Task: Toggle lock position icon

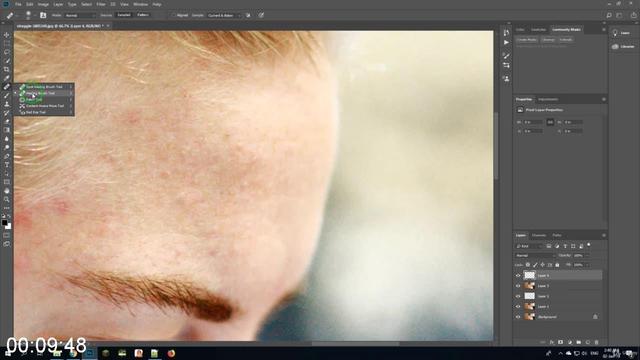Action: click(542, 265)
